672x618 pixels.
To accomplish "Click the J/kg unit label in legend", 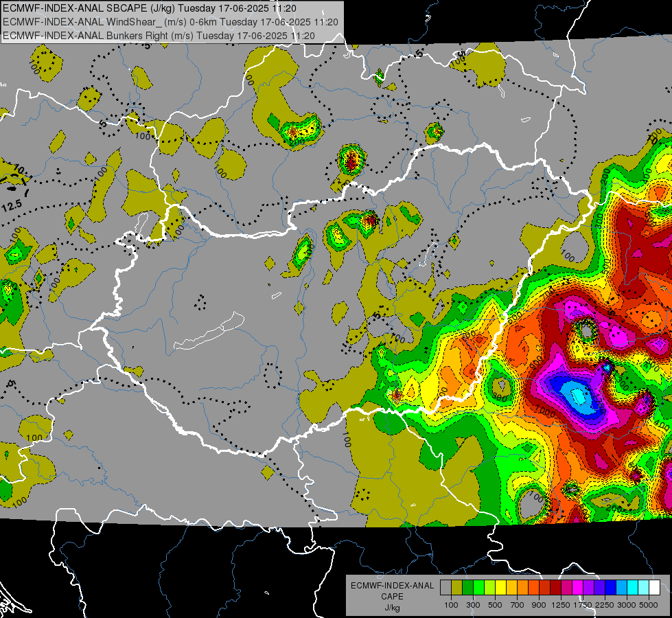I will click(392, 608).
